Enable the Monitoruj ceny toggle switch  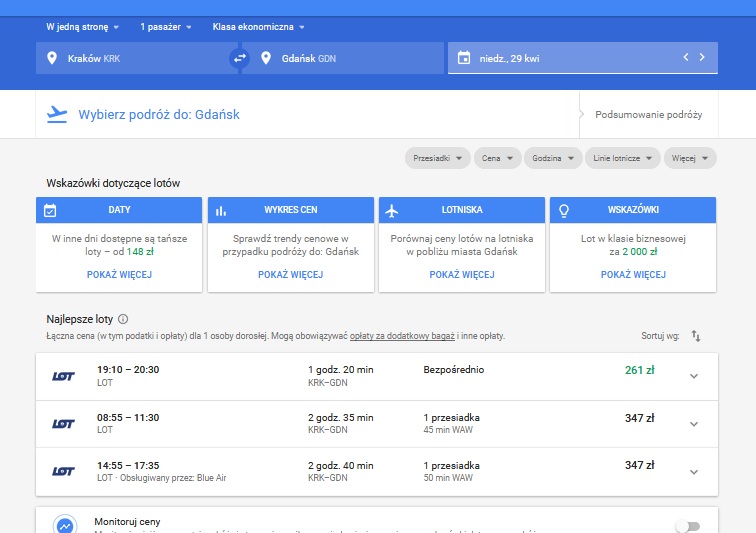coord(688,526)
